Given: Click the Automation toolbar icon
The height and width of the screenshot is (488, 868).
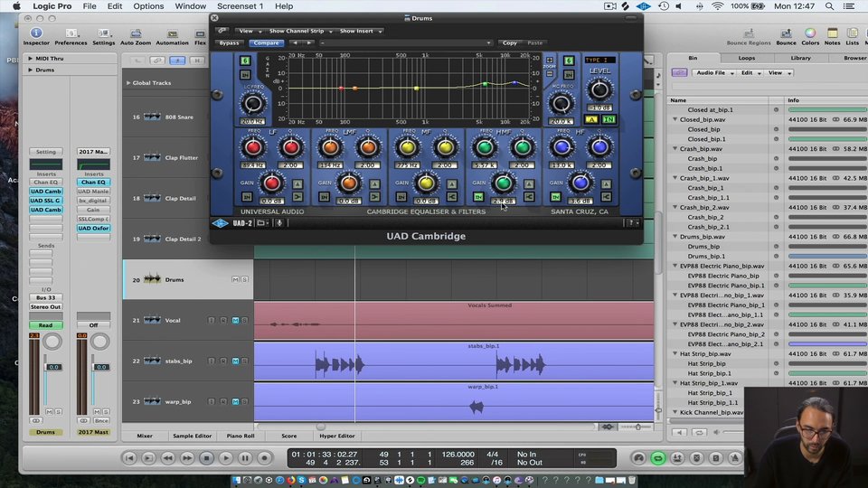Looking at the screenshot, I should (x=172, y=33).
